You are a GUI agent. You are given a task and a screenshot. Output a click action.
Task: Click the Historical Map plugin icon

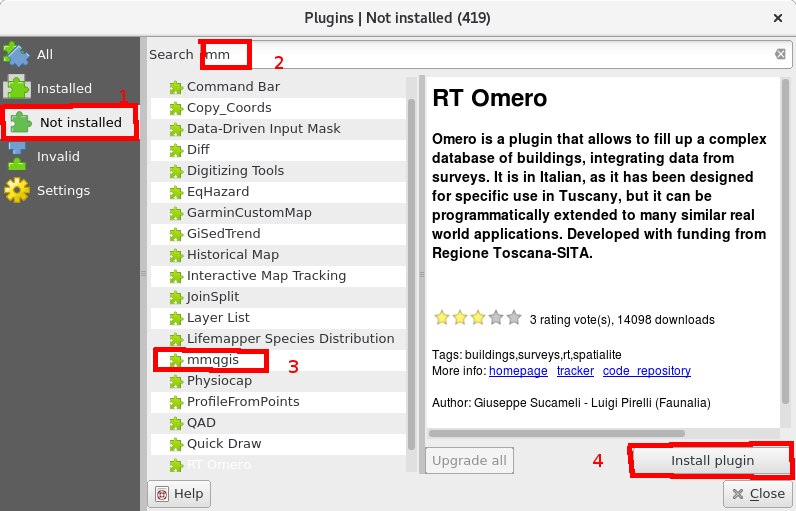point(176,256)
